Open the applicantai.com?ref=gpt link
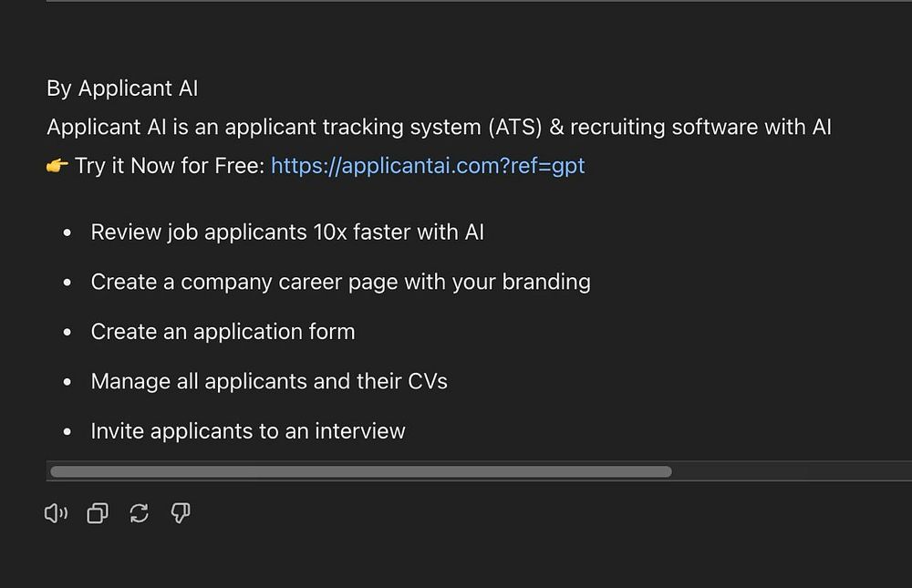This screenshot has width=912, height=588. [x=428, y=166]
